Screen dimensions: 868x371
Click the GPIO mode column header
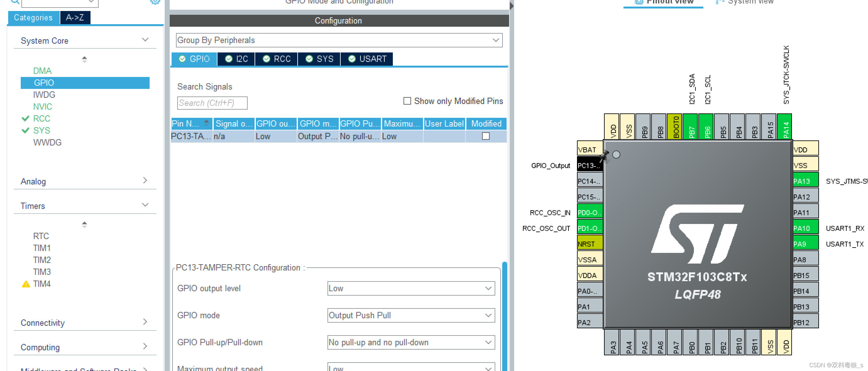318,124
